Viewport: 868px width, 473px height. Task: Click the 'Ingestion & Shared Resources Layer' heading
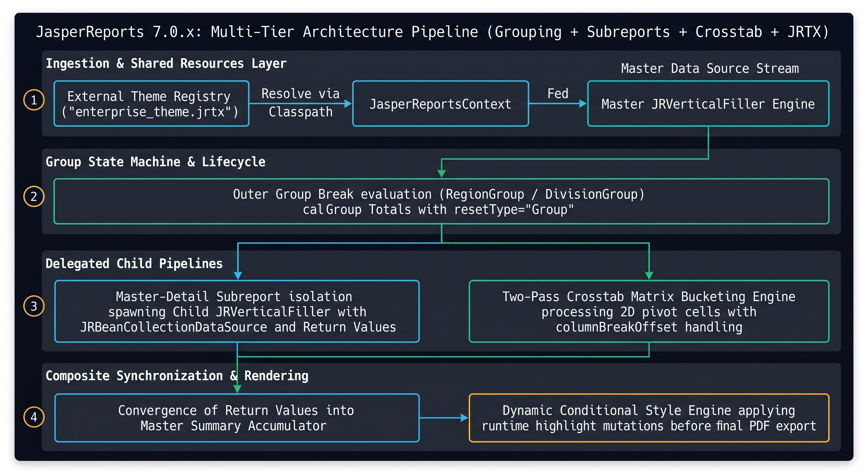pyautogui.click(x=166, y=63)
